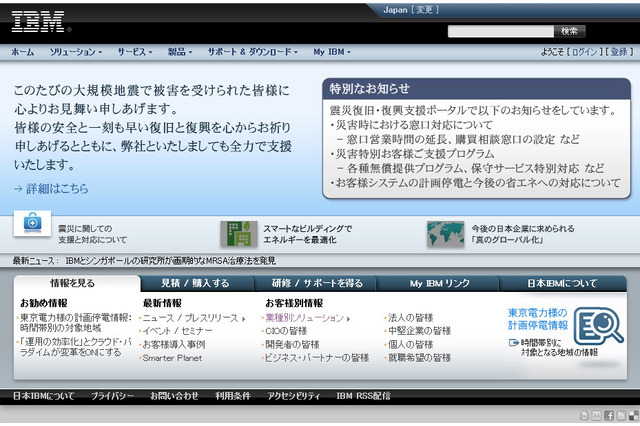Share via the Facebook icon
This screenshot has height=426, width=640.
tap(609, 415)
